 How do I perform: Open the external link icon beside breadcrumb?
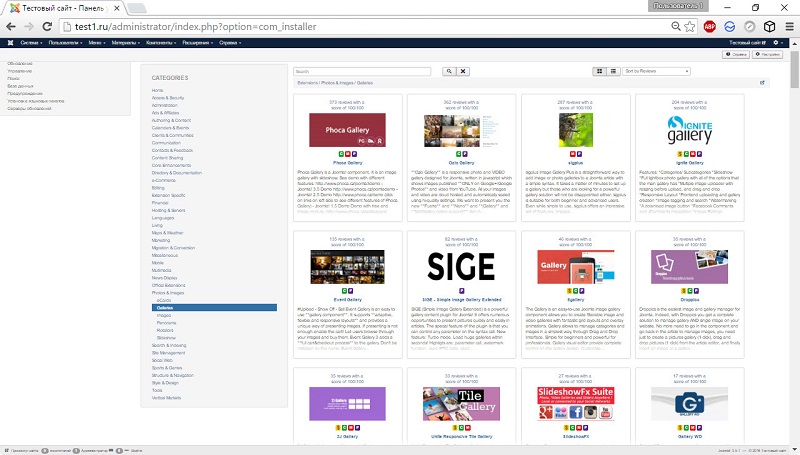[x=762, y=83]
